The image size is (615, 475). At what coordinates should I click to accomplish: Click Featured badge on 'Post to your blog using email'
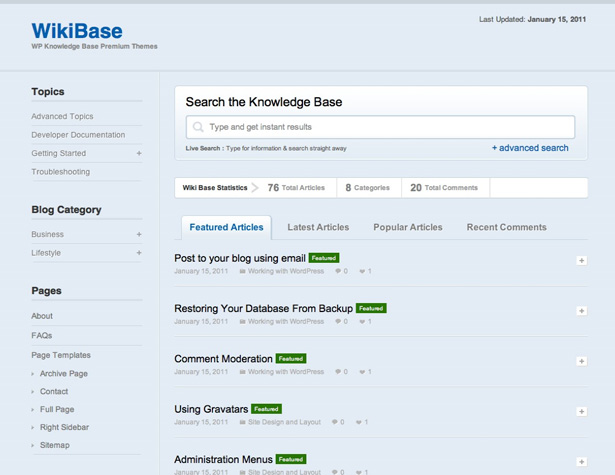324,258
